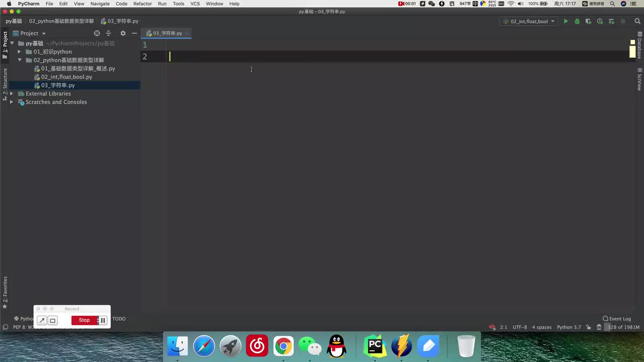
Task: Collapse all in the Project panel
Action: pyautogui.click(x=108, y=33)
